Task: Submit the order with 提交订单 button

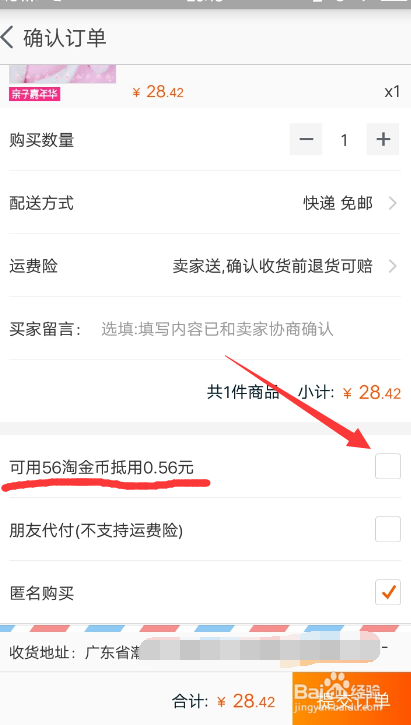Action: [352, 698]
